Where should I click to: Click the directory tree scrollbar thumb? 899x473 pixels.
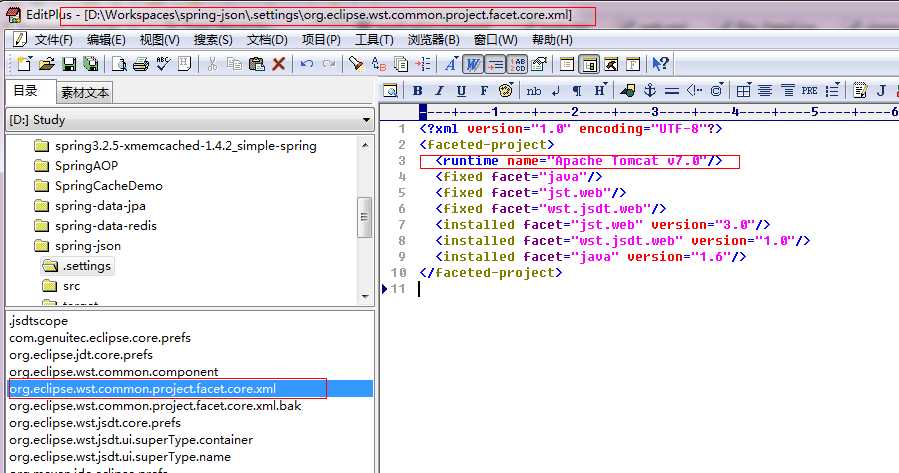click(364, 217)
